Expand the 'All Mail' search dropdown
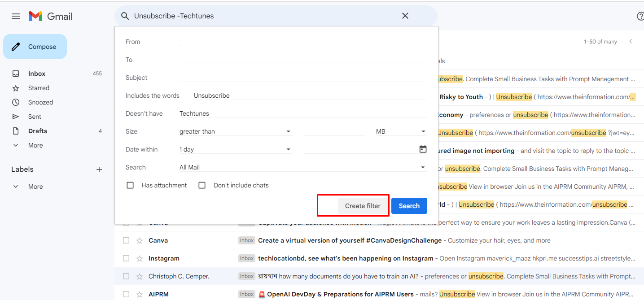 (302, 167)
